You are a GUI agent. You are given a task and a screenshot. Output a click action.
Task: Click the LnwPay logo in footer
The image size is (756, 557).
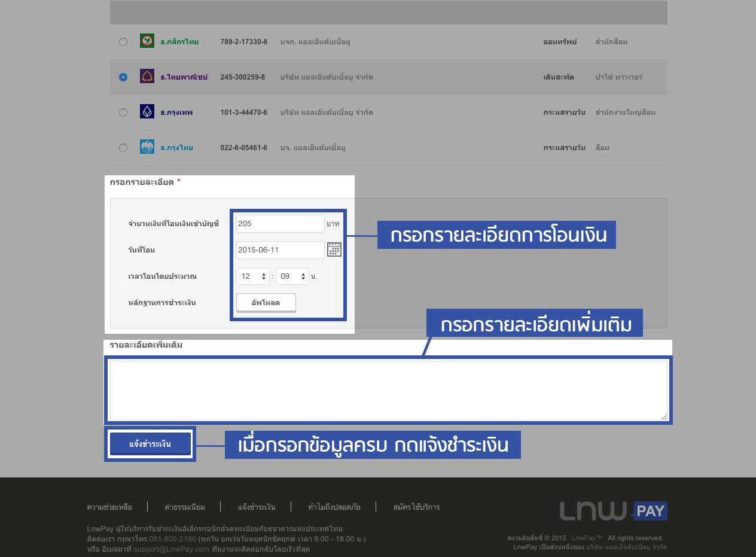click(613, 511)
